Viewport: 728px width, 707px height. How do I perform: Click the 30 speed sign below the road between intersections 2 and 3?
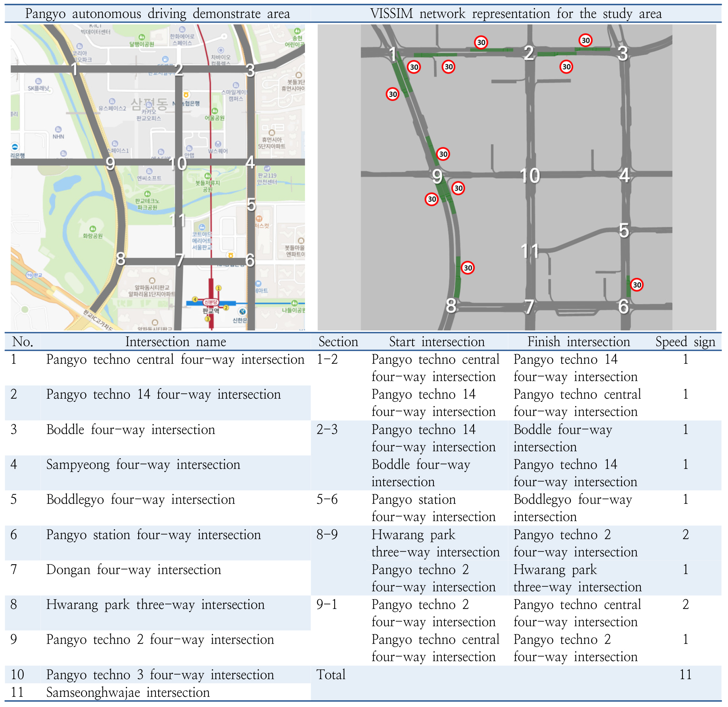point(566,67)
